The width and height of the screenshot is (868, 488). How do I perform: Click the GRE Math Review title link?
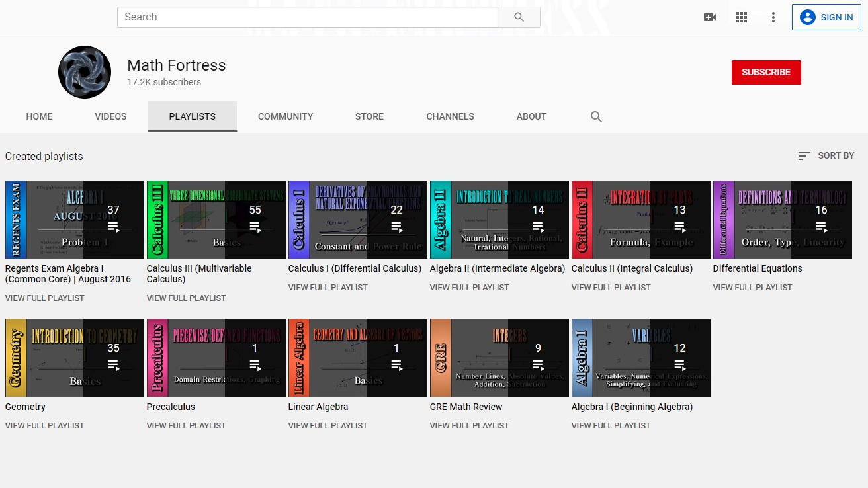click(x=466, y=407)
